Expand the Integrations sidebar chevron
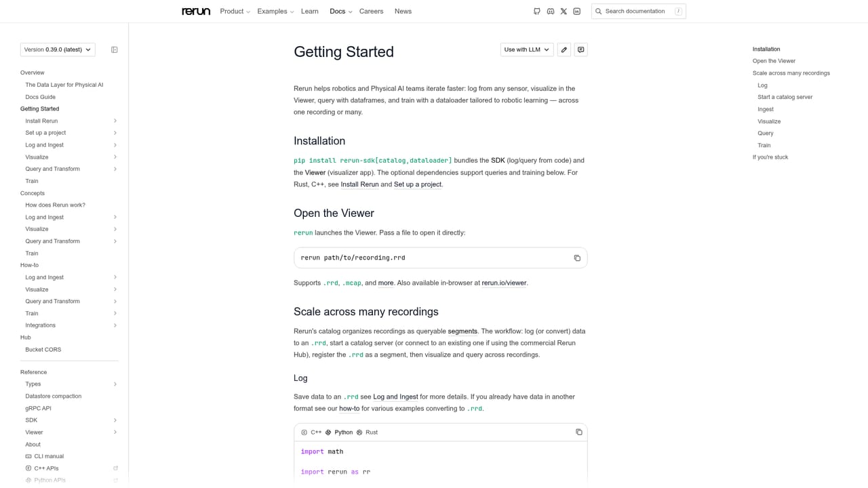The width and height of the screenshot is (868, 488). point(115,326)
